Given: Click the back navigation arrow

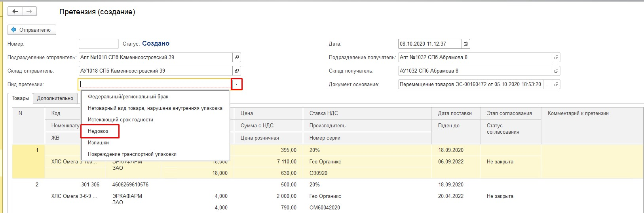Looking at the screenshot, I should [15, 12].
